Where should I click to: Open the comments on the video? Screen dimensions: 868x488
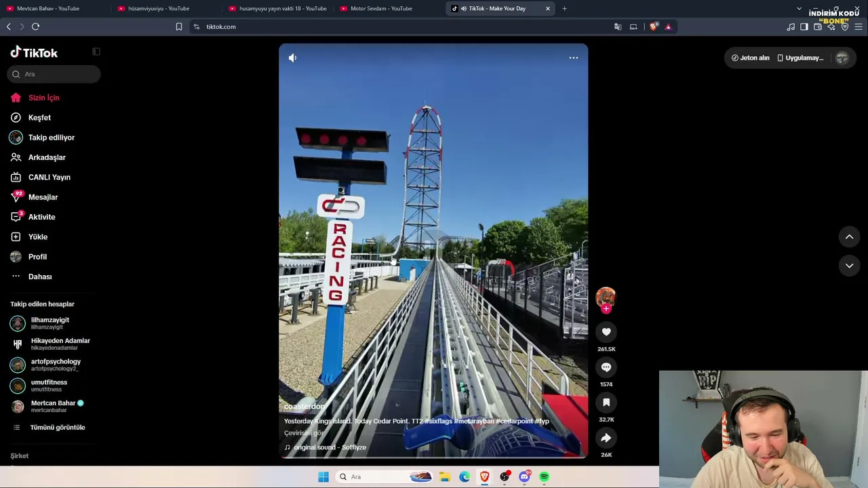pos(606,367)
